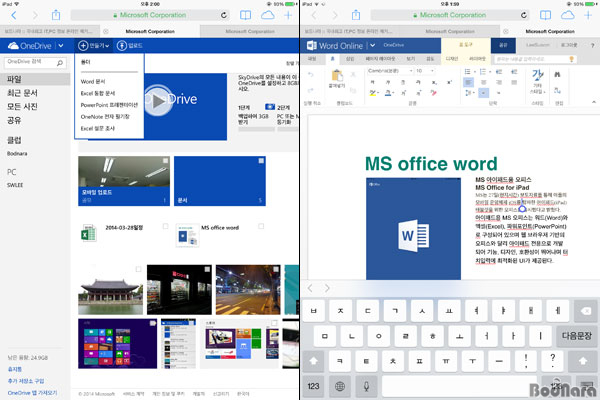Click the Cut scissors icon
The height and width of the screenshot is (400, 600).
tap(353, 75)
